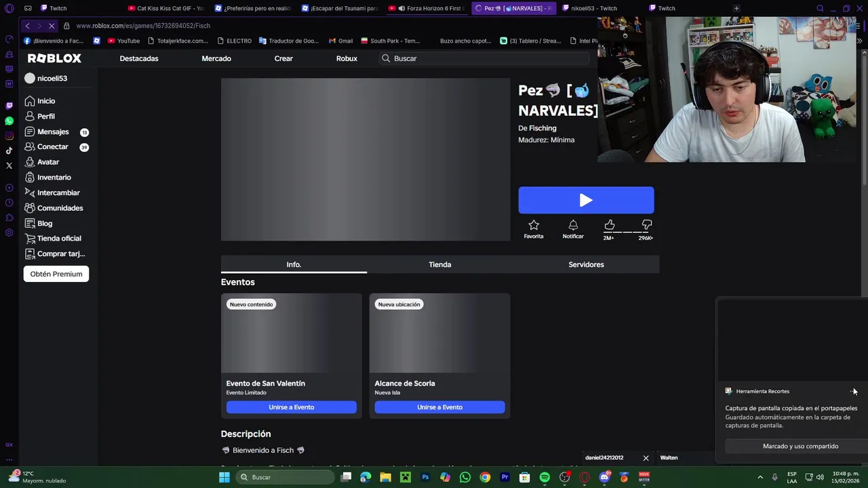Image resolution: width=868 pixels, height=488 pixels.
Task: Open a new browser tab
Action: (x=736, y=8)
